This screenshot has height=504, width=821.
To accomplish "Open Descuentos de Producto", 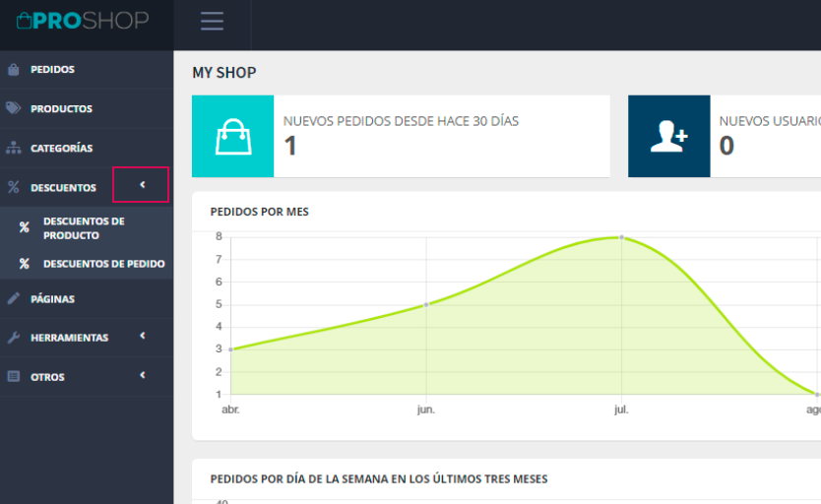I will point(84,228).
